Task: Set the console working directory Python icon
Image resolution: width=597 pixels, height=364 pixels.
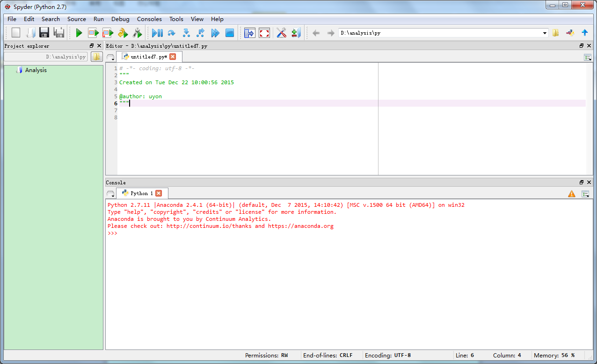Action: pyautogui.click(x=570, y=33)
